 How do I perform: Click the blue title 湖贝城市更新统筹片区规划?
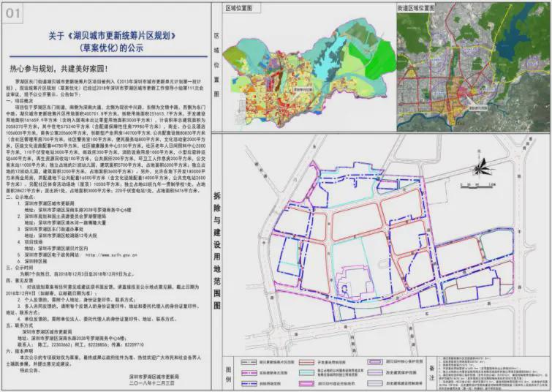click(107, 34)
